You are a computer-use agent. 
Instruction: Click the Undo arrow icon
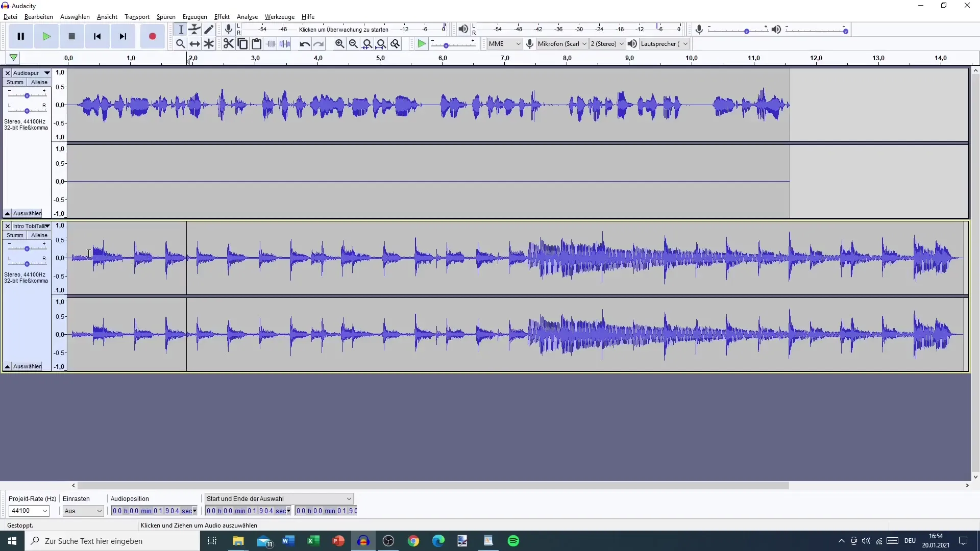304,44
